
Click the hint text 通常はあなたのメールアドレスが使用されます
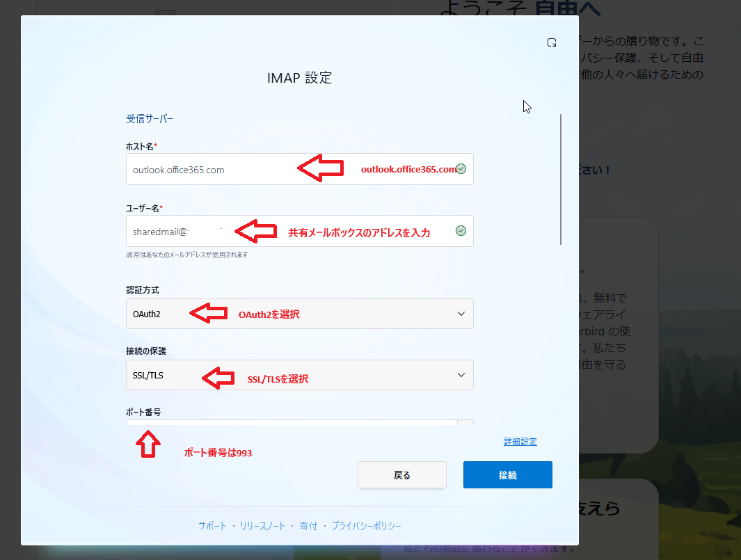click(186, 255)
